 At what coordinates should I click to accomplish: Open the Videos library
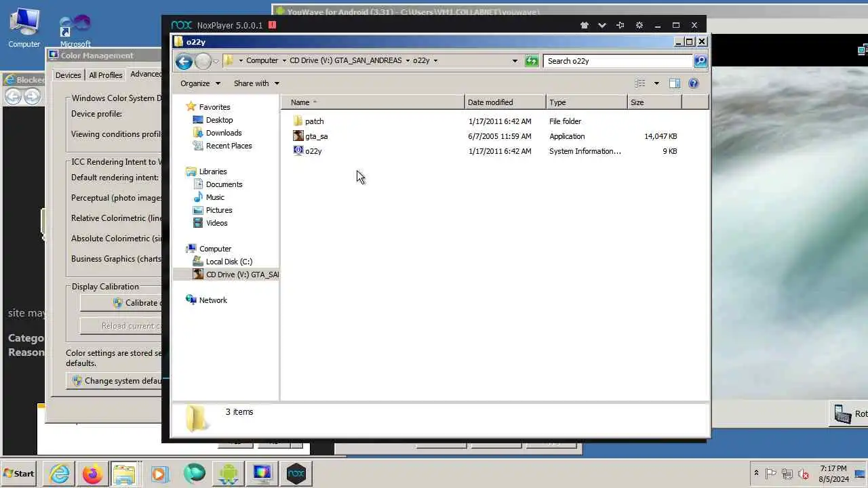216,223
